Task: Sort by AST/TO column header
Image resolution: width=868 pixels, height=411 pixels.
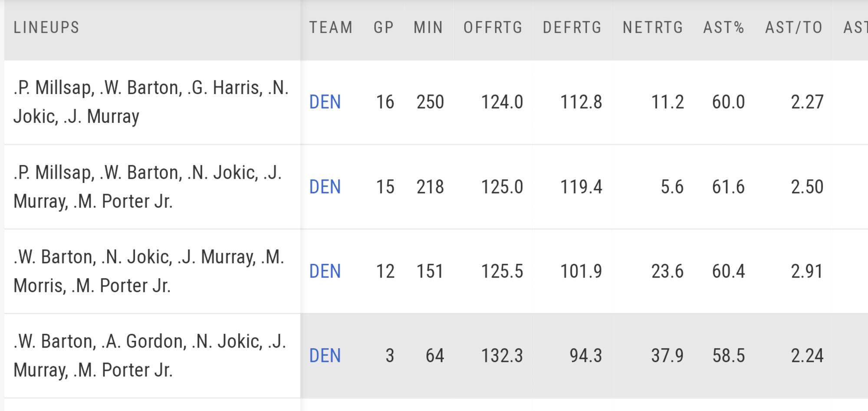Action: 794,28
